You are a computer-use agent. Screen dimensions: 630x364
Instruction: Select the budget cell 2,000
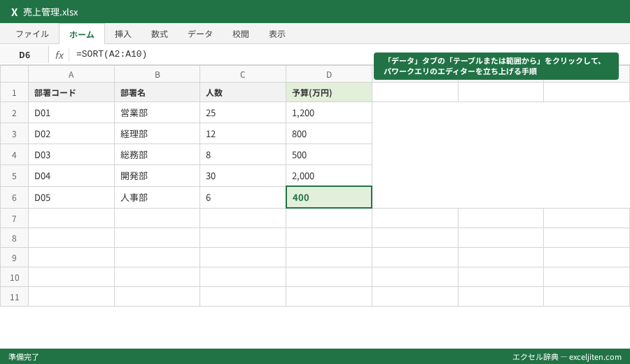pyautogui.click(x=329, y=176)
